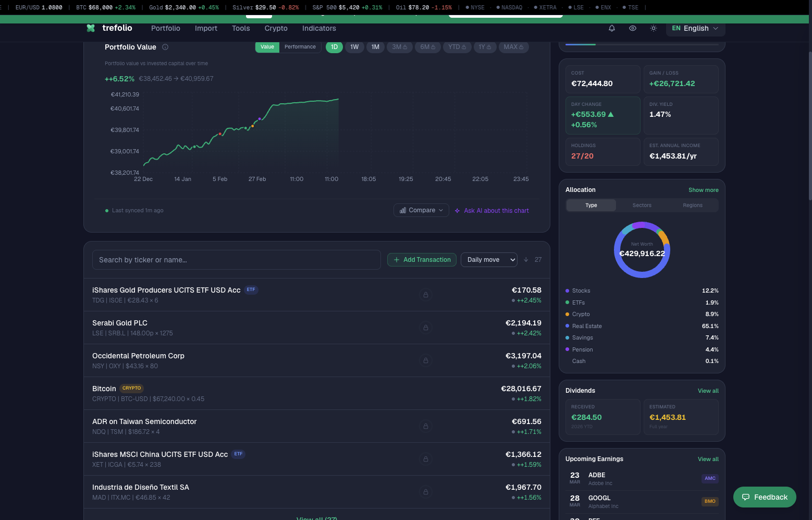
Task: Click the Day Change card
Action: (x=603, y=115)
